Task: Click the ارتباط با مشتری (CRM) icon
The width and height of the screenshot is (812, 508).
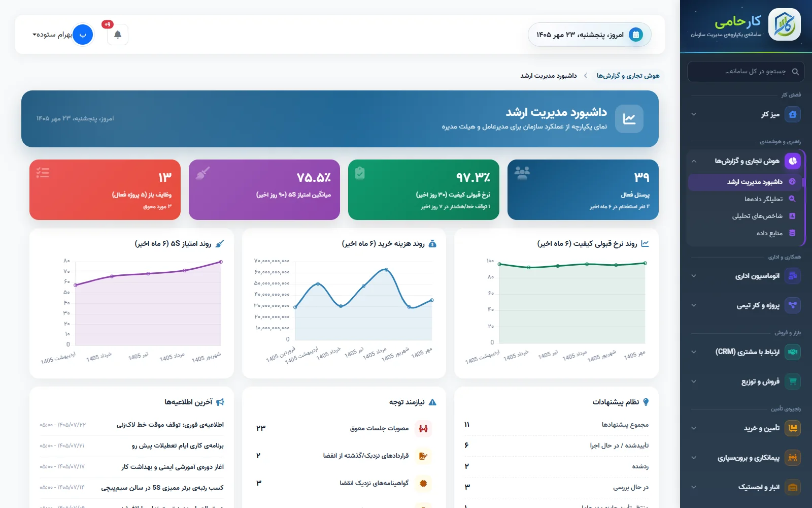Action: click(x=793, y=352)
